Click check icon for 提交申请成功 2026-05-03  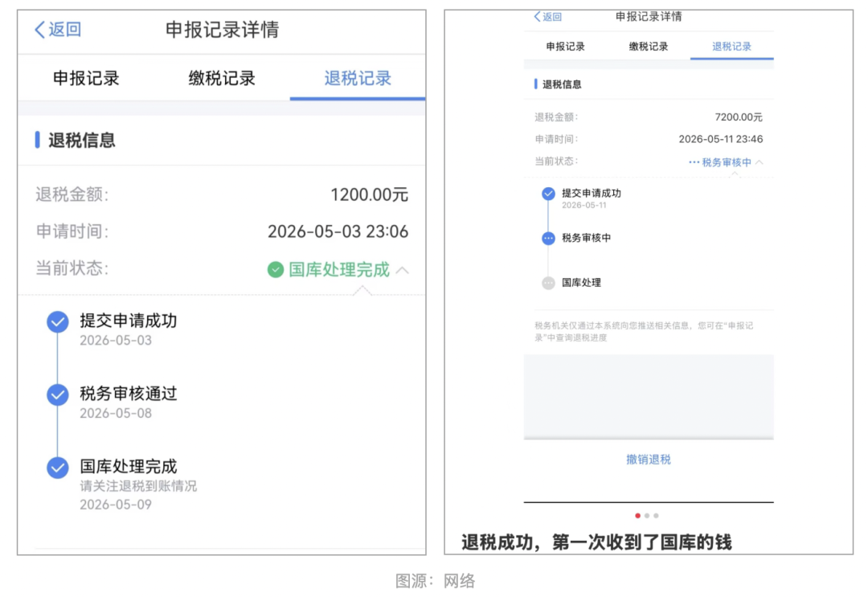coord(58,322)
